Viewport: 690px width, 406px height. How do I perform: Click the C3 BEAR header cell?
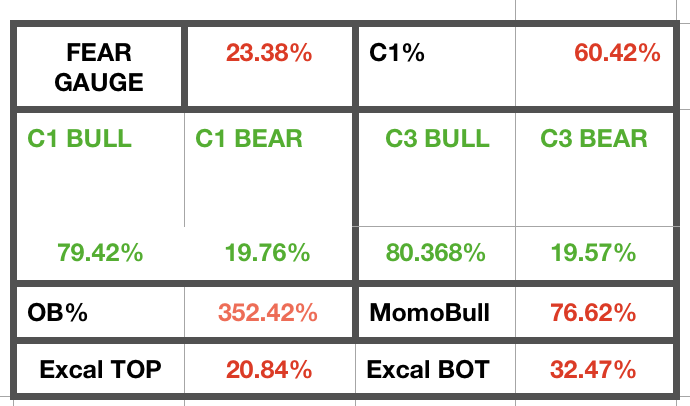(x=594, y=138)
